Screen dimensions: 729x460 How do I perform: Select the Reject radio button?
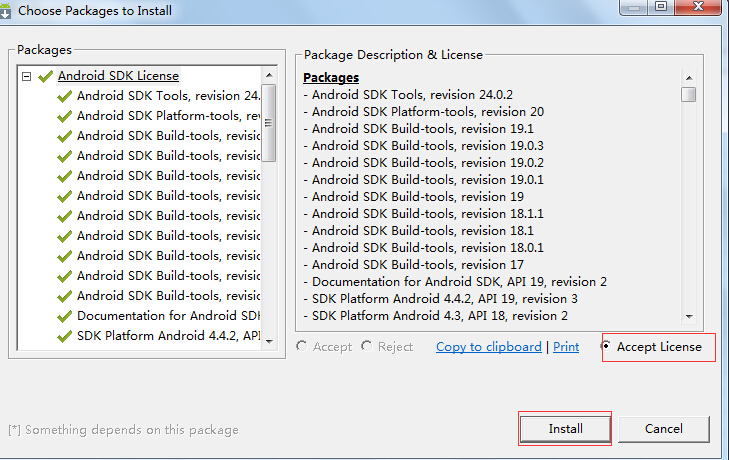coord(367,346)
